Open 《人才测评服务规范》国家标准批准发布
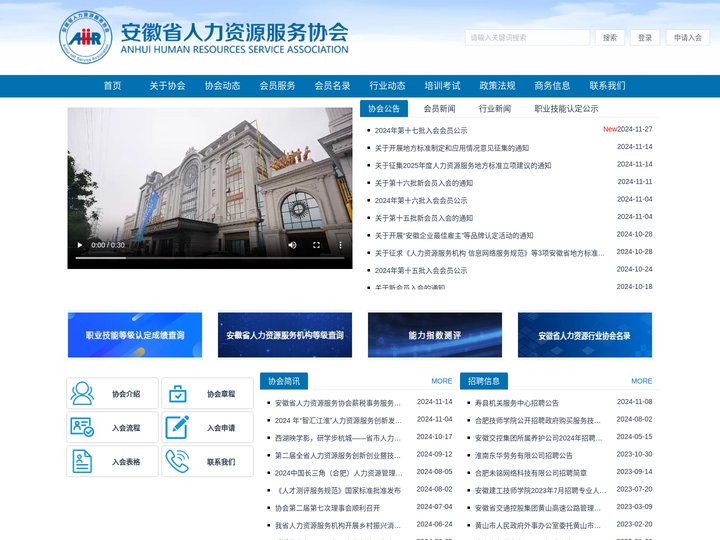The height and width of the screenshot is (540, 720). coord(338,490)
